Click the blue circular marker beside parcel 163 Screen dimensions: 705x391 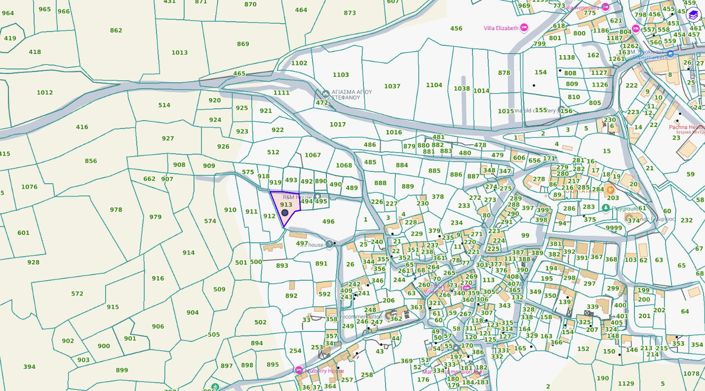pos(670,53)
